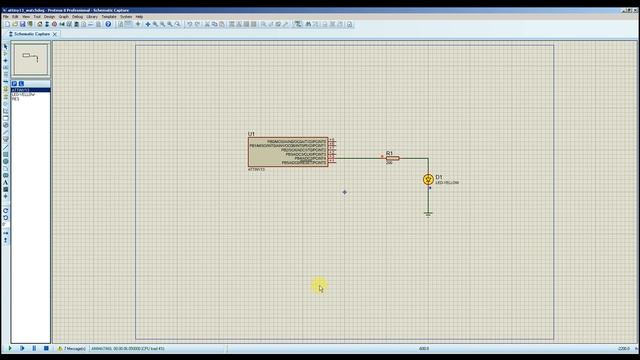This screenshot has height=360, width=640.
Task: Click the Copy to clipboard icon
Action: [214, 24]
